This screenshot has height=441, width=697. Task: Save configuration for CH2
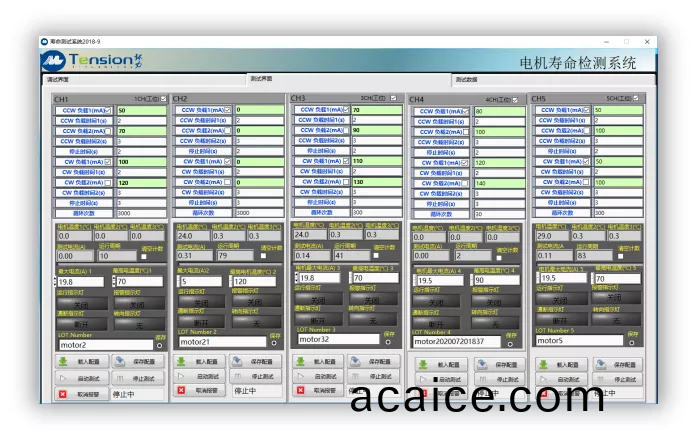coord(256,361)
